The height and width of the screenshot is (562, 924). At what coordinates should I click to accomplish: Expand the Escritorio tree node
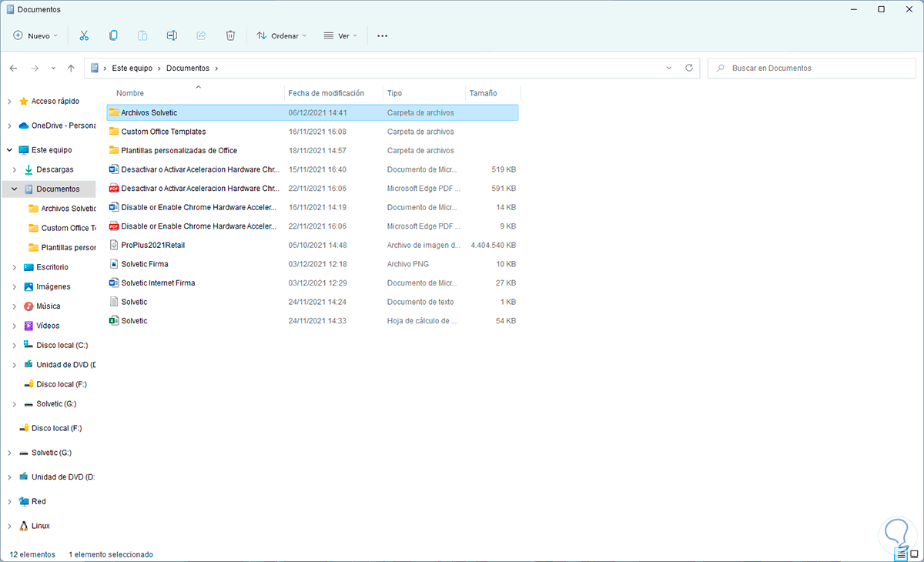(15, 267)
